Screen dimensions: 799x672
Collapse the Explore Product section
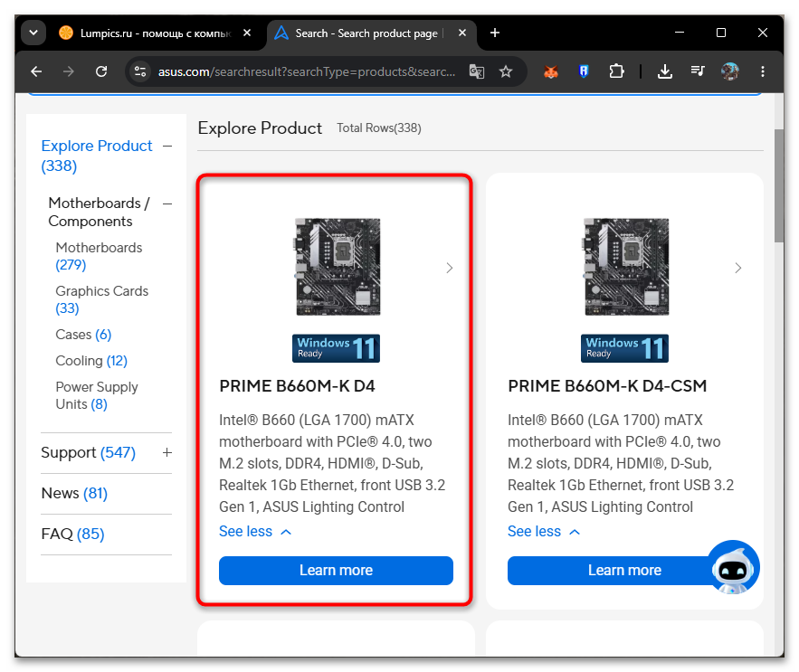167,147
